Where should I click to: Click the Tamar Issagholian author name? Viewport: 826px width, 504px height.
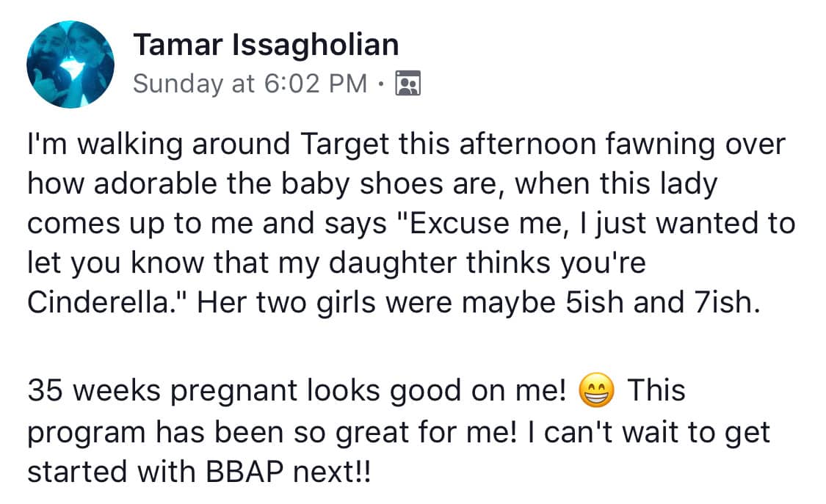(266, 45)
